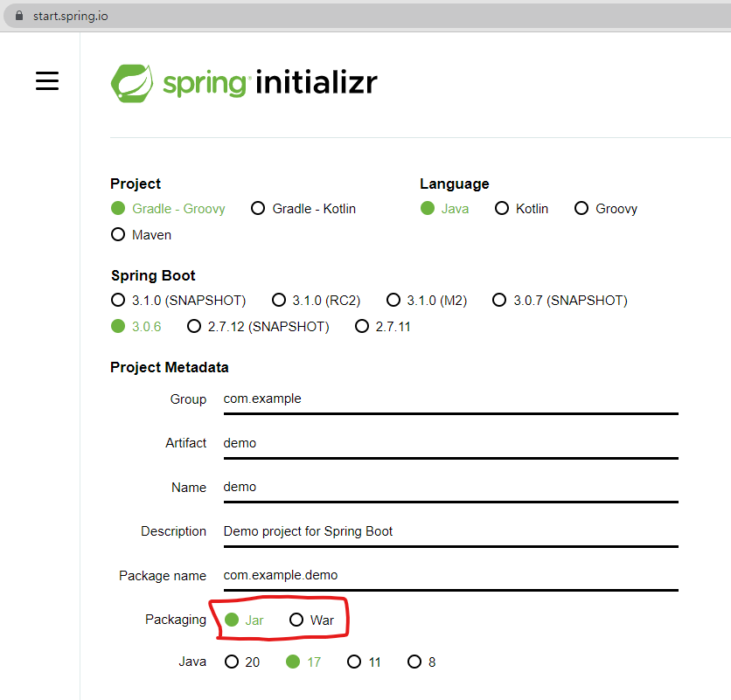731x700 pixels.
Task: Select Gradle - Groovy project
Action: pos(168,208)
